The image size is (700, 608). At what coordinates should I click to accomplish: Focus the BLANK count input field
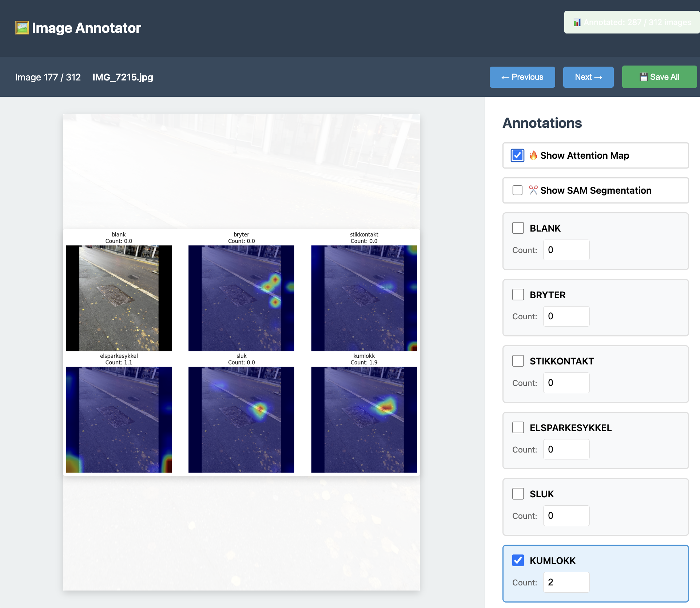[566, 250]
